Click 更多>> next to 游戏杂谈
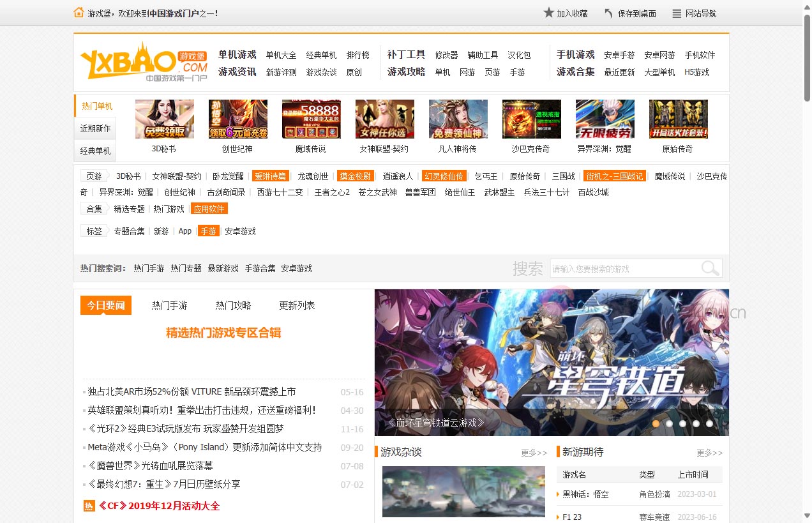This screenshot has width=812, height=523. point(535,452)
